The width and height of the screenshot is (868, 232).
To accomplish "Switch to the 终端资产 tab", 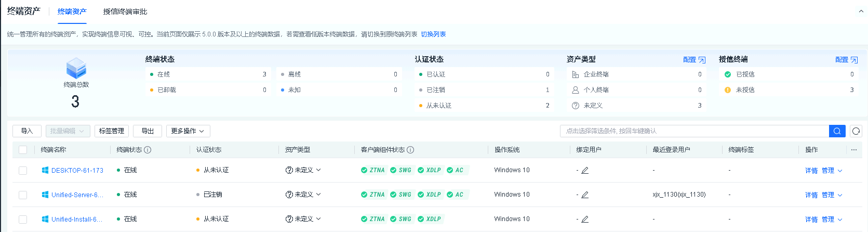I will point(72,11).
